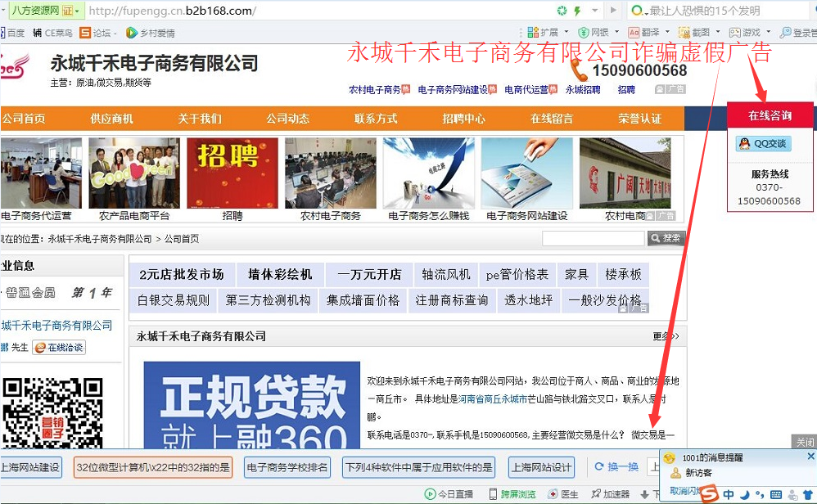Click the 更多>> link in company section

(666, 336)
